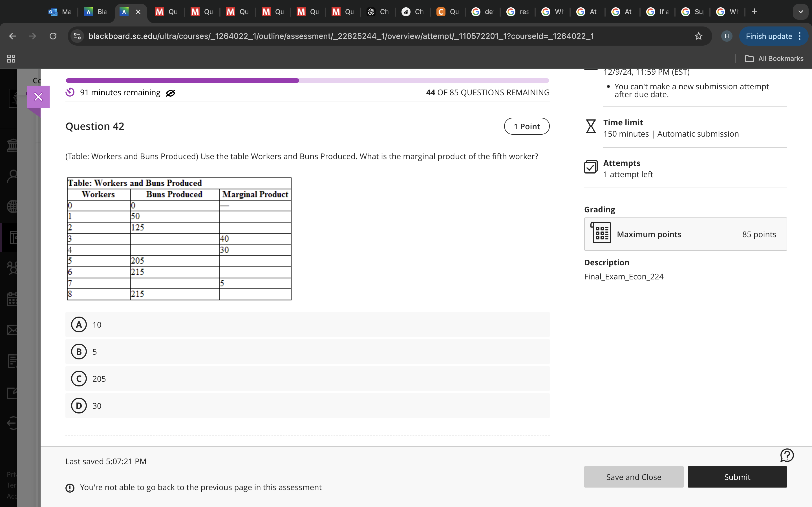Select answer C, 205
Viewport: 812px width, 507px height.
pos(79,379)
